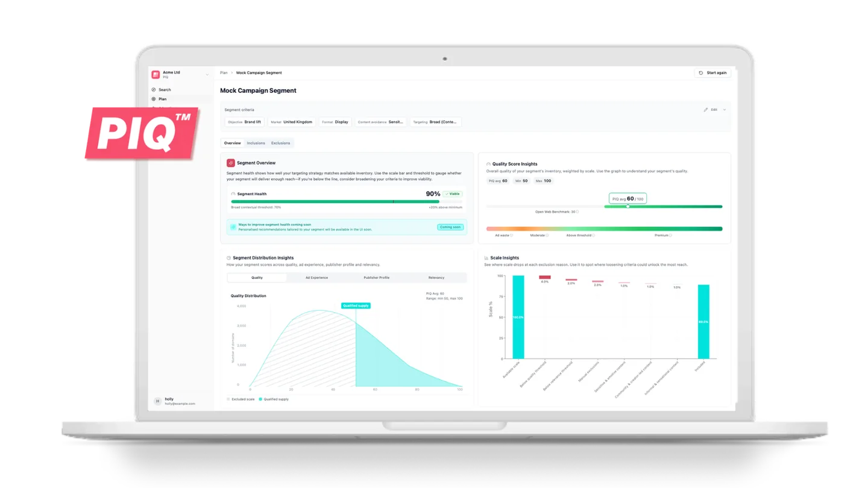Screen dimensions: 868x488
Task: Click the Acme Ltd workspace logo icon
Action: tap(156, 75)
